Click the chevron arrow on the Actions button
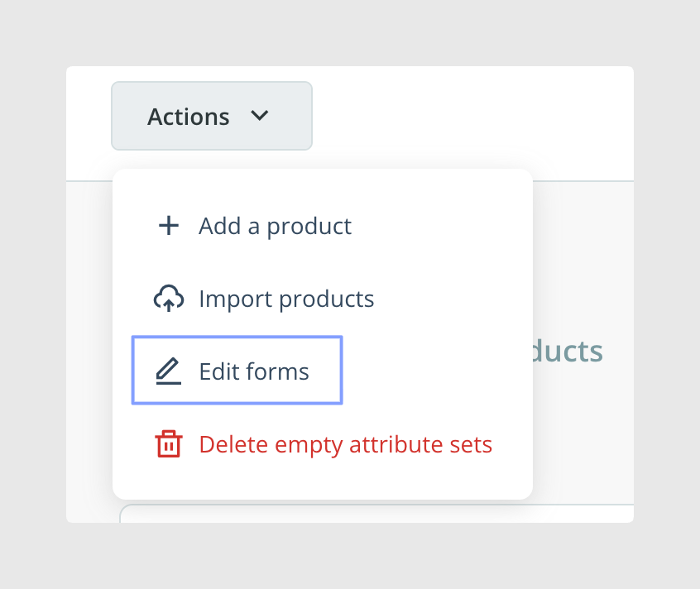700x589 pixels. (x=259, y=116)
